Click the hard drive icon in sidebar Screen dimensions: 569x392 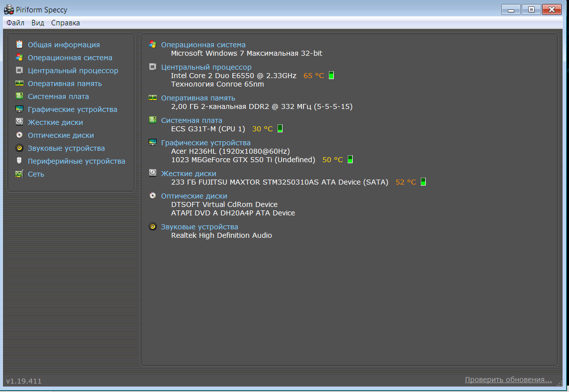click(x=19, y=122)
